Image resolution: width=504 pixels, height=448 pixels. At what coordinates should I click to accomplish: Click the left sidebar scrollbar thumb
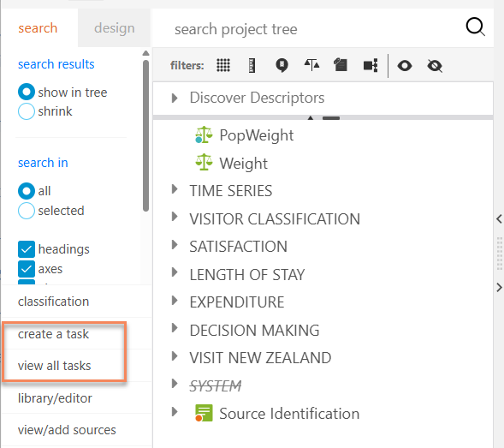[146, 136]
